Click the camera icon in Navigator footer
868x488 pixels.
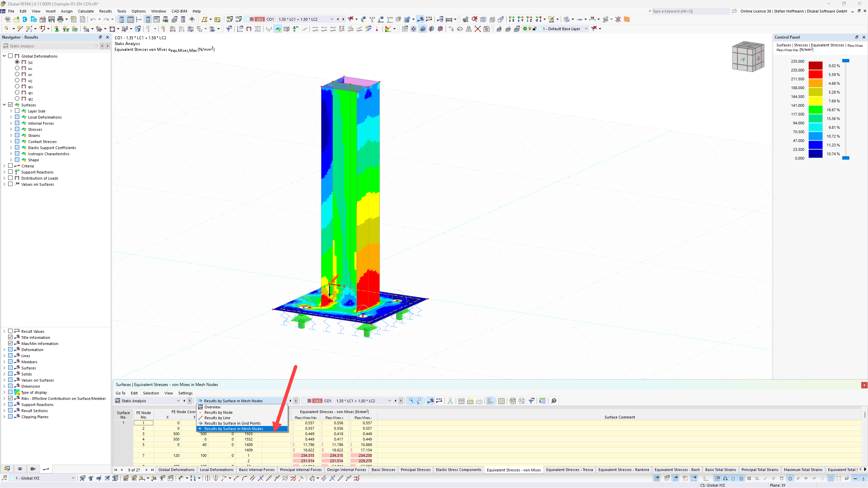pyautogui.click(x=33, y=469)
